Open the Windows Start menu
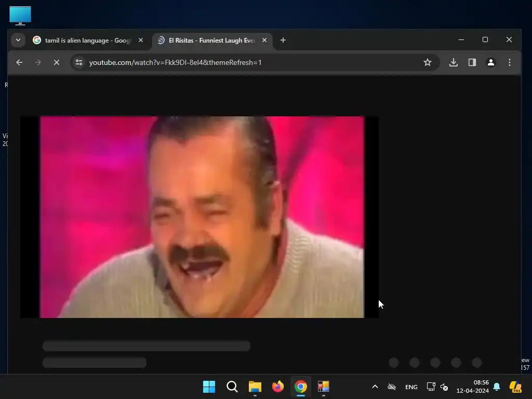This screenshot has width=532, height=399. pos(209,387)
